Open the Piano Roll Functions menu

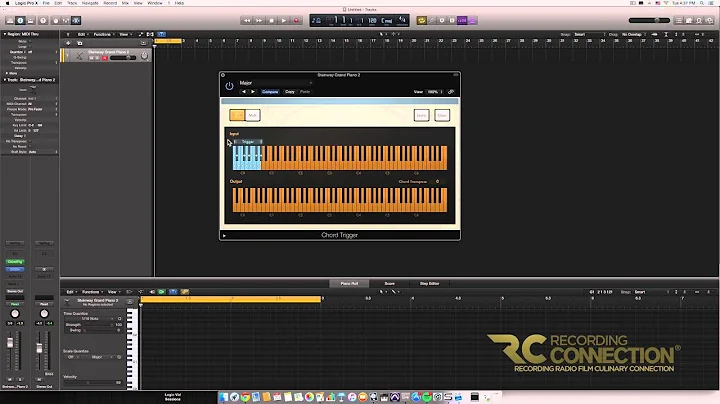click(x=92, y=292)
